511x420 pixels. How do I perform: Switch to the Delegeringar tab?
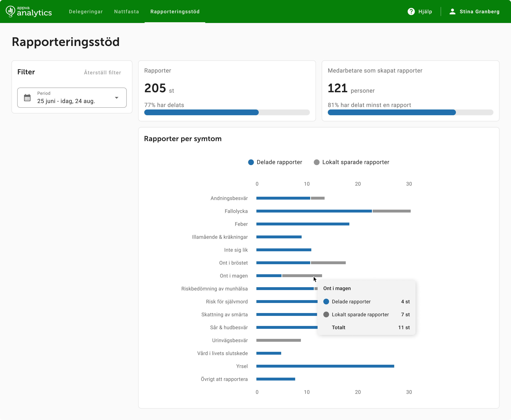coord(86,12)
